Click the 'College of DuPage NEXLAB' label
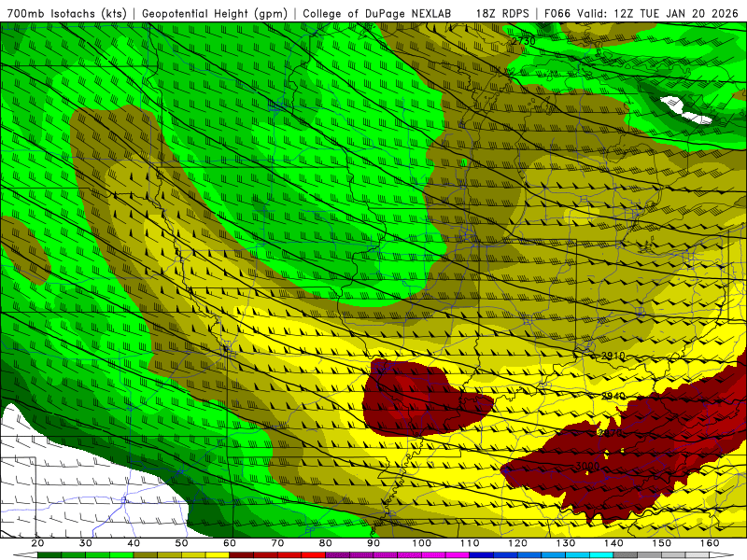Image resolution: width=747 pixels, height=560 pixels. tap(377, 13)
